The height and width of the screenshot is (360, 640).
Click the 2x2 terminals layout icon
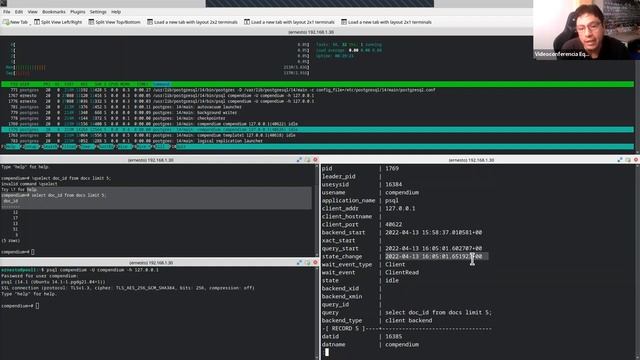coord(150,22)
